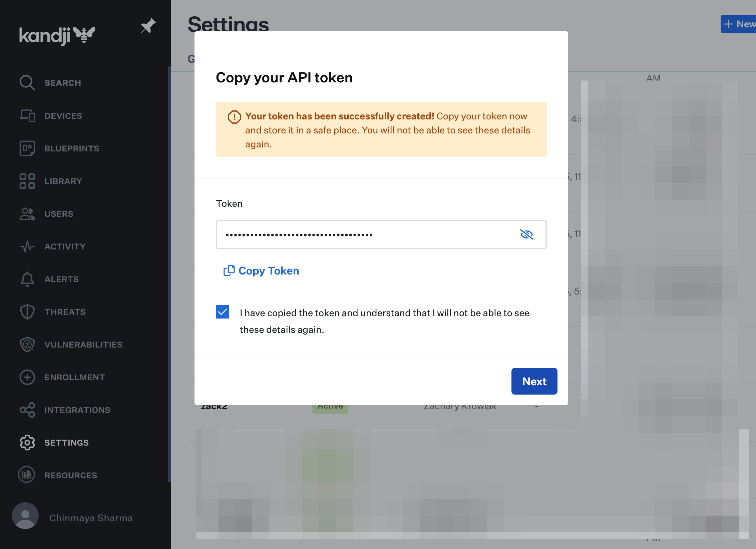Click the pin sidebar icon
This screenshot has height=549, width=756.
click(x=148, y=26)
